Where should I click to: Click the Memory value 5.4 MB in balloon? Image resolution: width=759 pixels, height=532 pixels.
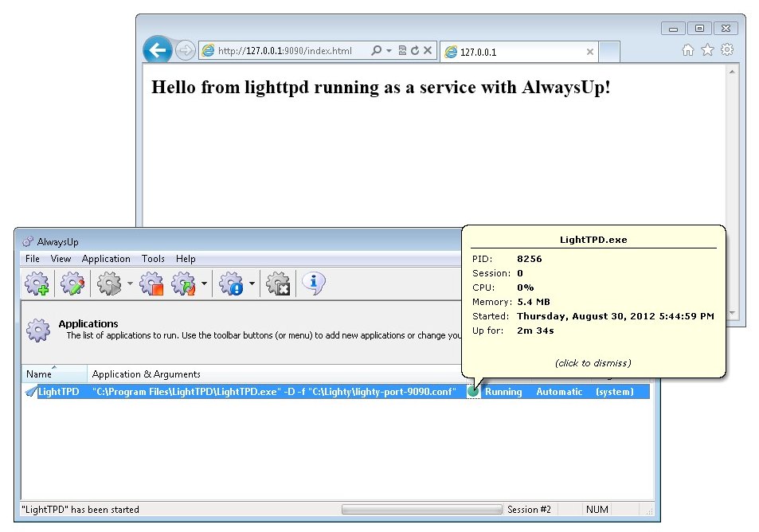(x=534, y=302)
